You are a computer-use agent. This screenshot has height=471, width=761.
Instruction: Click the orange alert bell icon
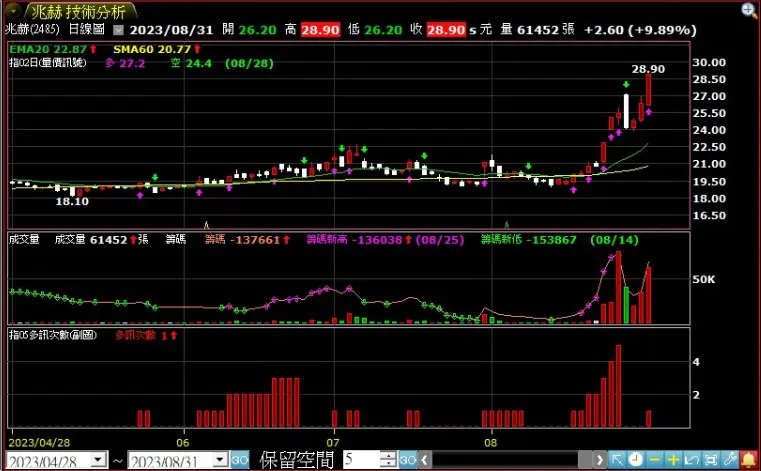pos(748,459)
